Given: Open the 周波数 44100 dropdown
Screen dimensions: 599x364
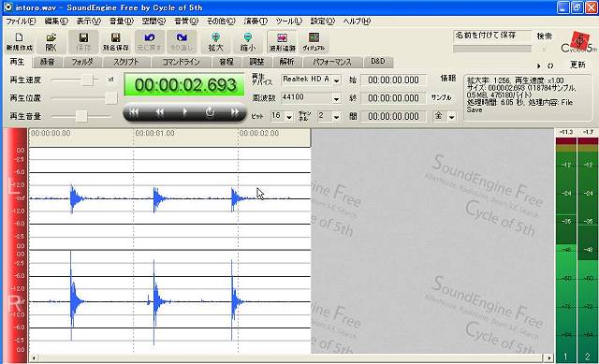Looking at the screenshot, I should 336,98.
